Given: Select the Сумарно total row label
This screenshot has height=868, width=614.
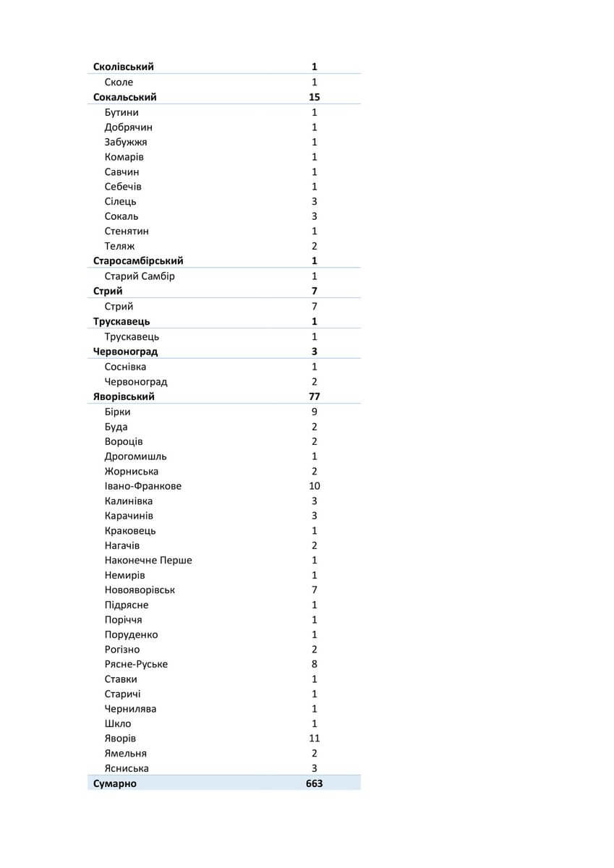Looking at the screenshot, I should tap(115, 783).
